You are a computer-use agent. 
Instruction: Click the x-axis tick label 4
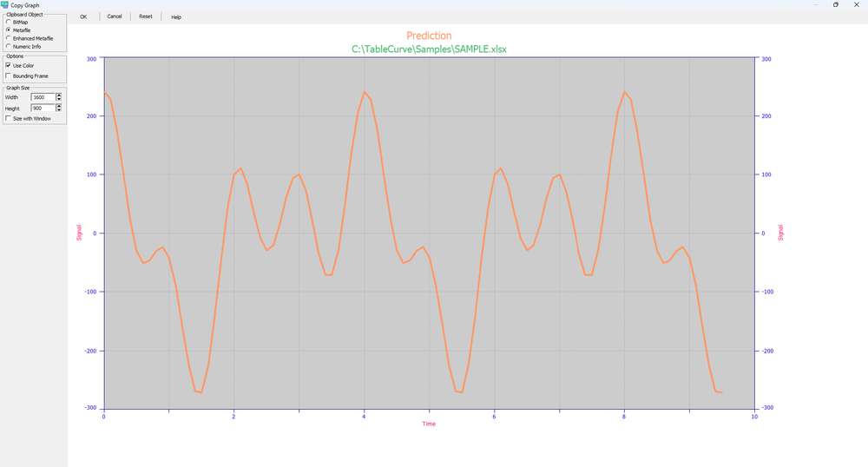pos(364,417)
